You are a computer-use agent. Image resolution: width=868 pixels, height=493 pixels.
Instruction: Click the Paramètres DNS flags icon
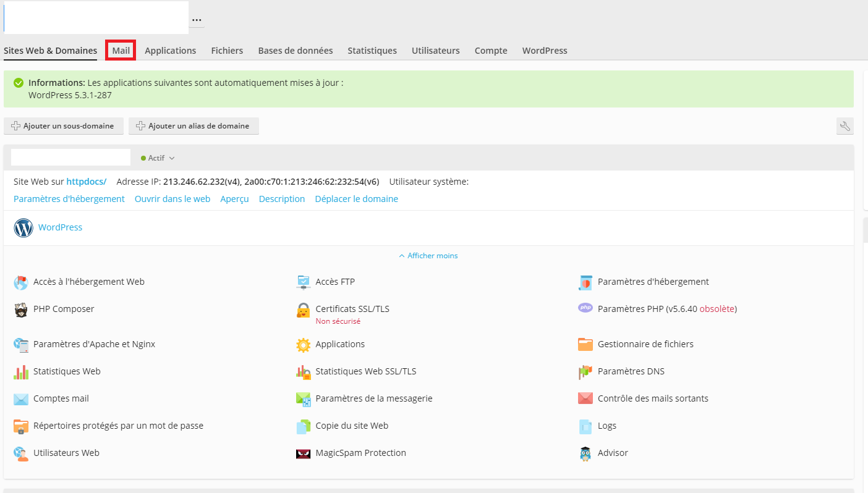point(585,373)
